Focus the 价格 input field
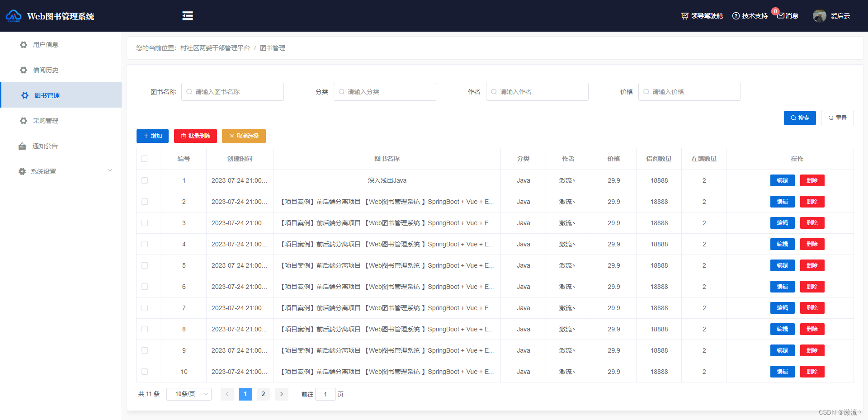The image size is (868, 420). (689, 92)
